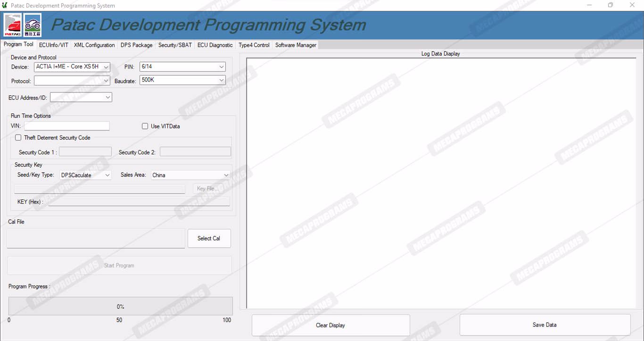Open the Security/SBAT tab
The height and width of the screenshot is (341, 644).
click(175, 45)
